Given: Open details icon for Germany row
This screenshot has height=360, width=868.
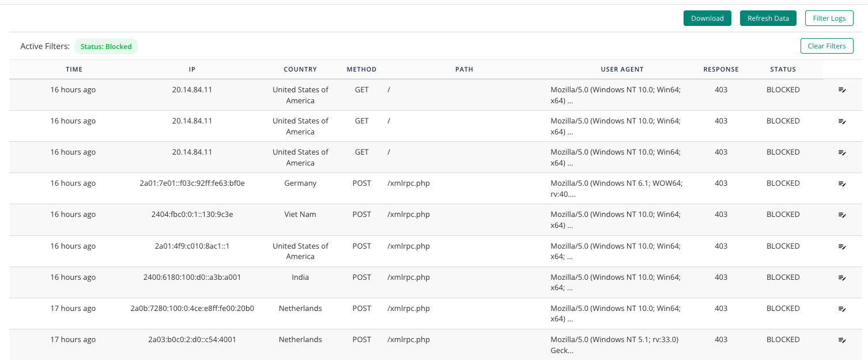Looking at the screenshot, I should 842,183.
